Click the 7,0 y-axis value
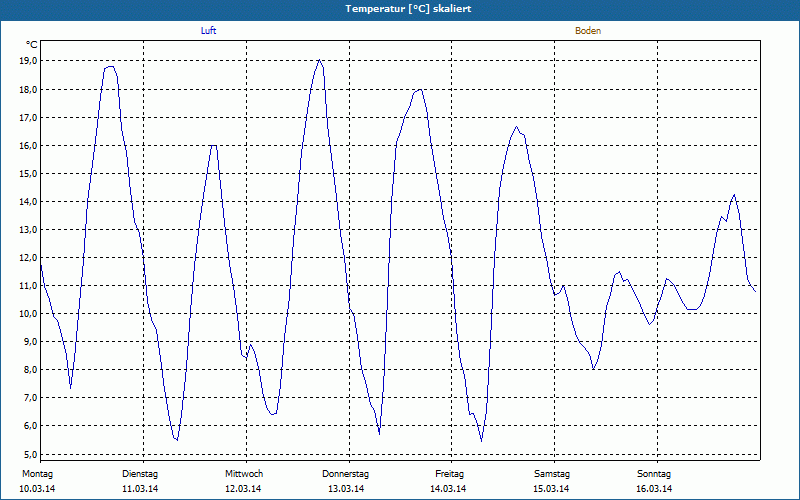 pos(31,398)
